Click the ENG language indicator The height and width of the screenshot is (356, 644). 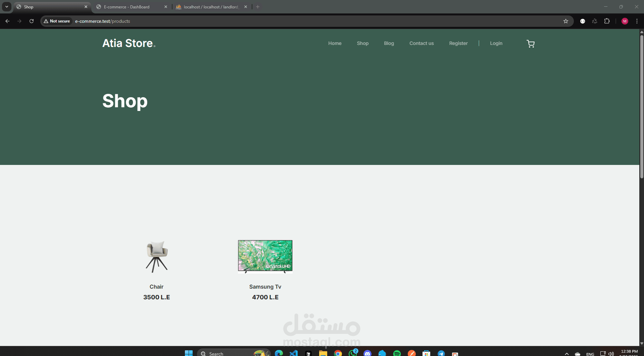pos(590,354)
